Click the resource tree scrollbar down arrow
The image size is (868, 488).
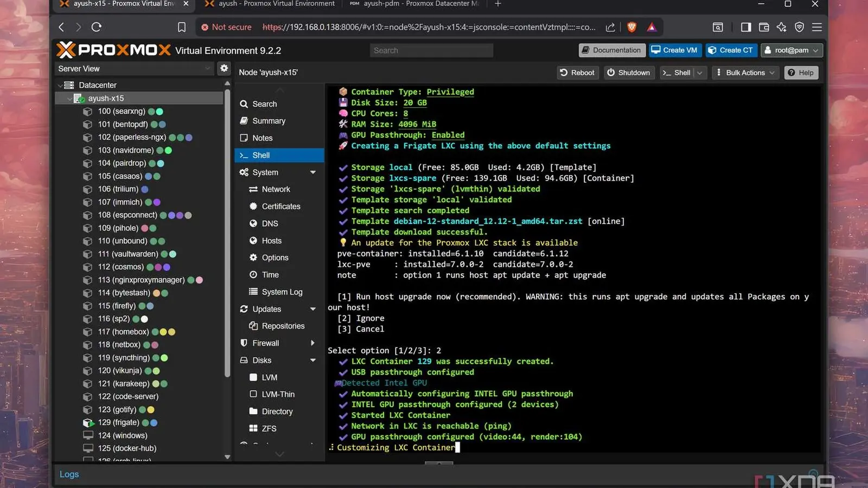point(227,457)
